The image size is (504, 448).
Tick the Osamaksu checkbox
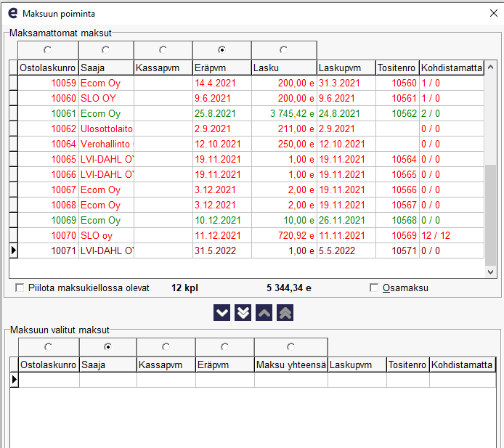click(374, 288)
